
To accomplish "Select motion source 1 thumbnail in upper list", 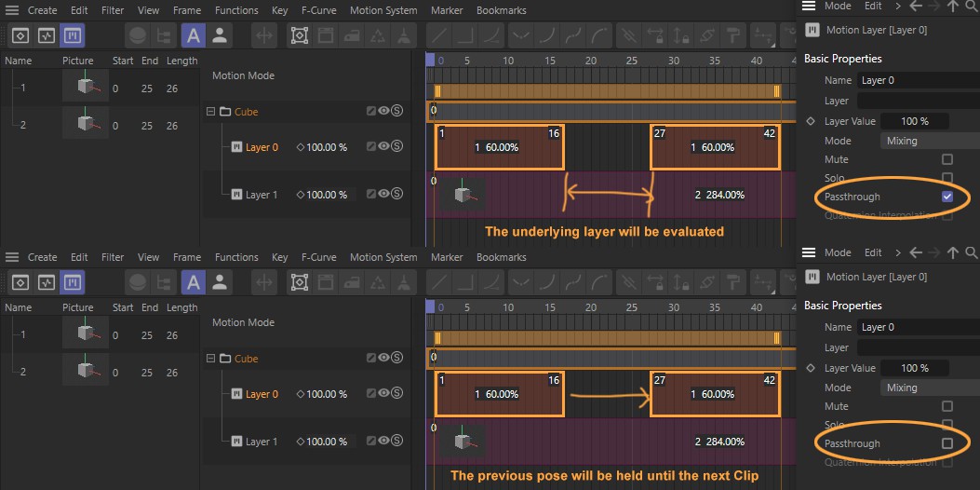I will pos(86,86).
